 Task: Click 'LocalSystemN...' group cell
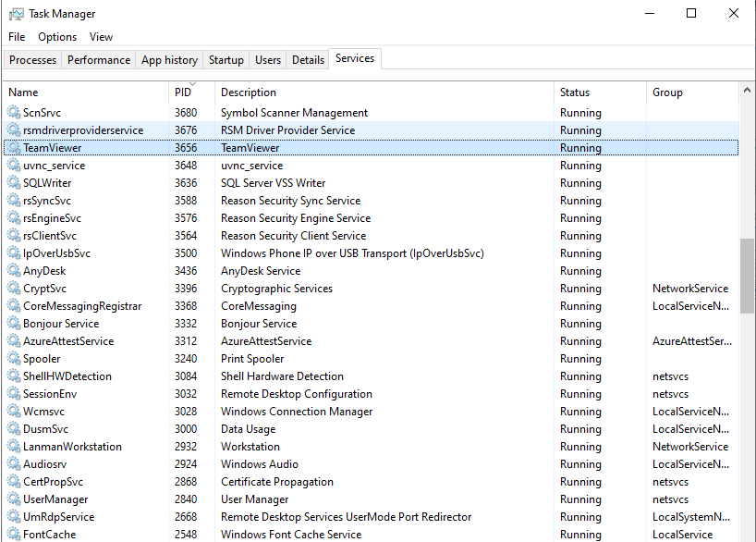(x=691, y=517)
